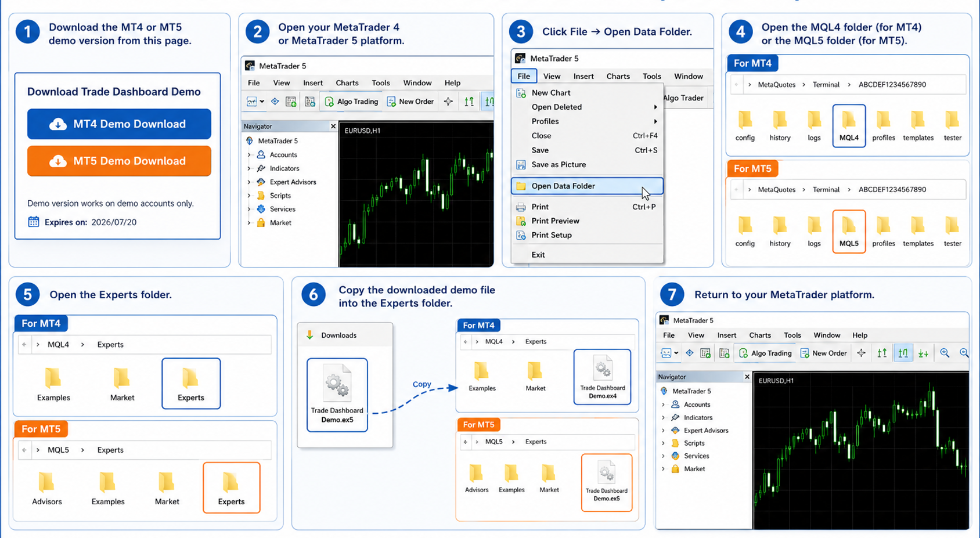Choose Save as Picture from File menu

click(x=587, y=165)
